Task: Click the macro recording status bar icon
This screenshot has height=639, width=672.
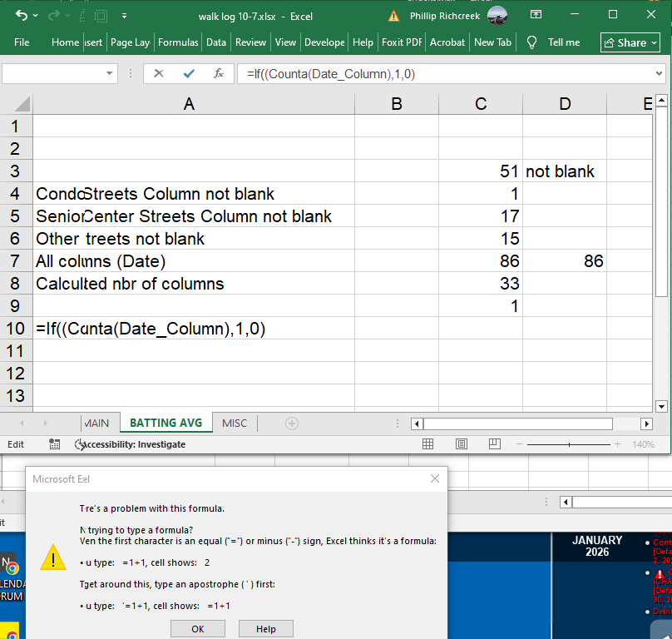Action: pyautogui.click(x=55, y=444)
